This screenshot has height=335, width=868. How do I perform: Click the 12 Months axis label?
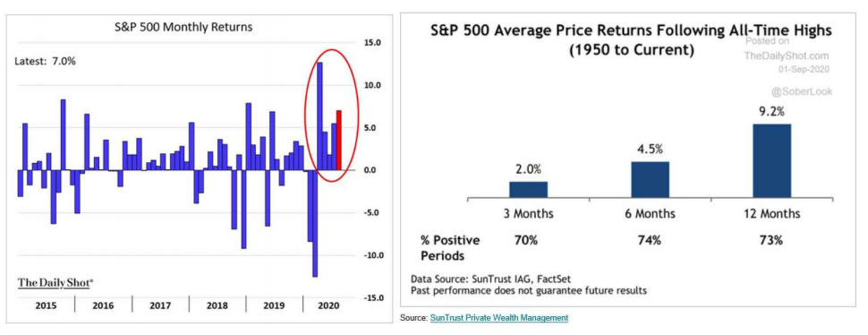(771, 214)
